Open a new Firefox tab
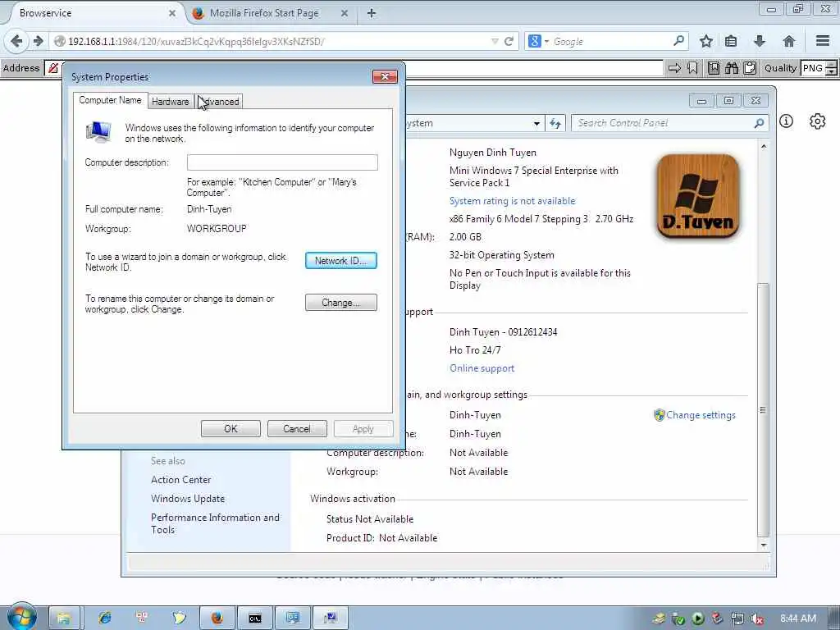 (372, 13)
